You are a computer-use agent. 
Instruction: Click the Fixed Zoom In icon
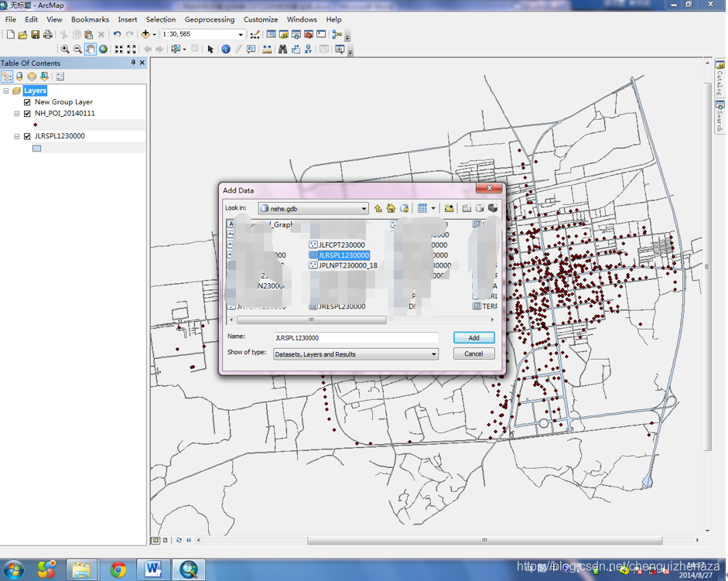(119, 50)
